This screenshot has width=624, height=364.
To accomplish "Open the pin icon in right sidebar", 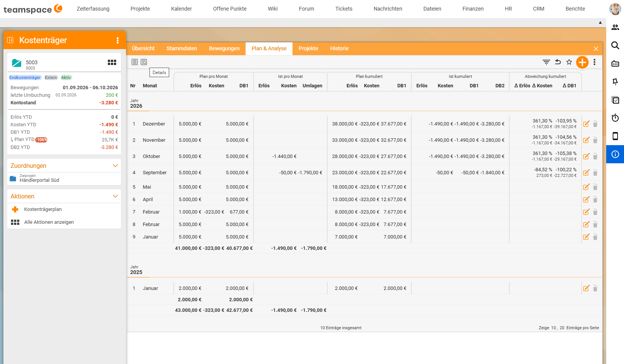I will click(615, 82).
